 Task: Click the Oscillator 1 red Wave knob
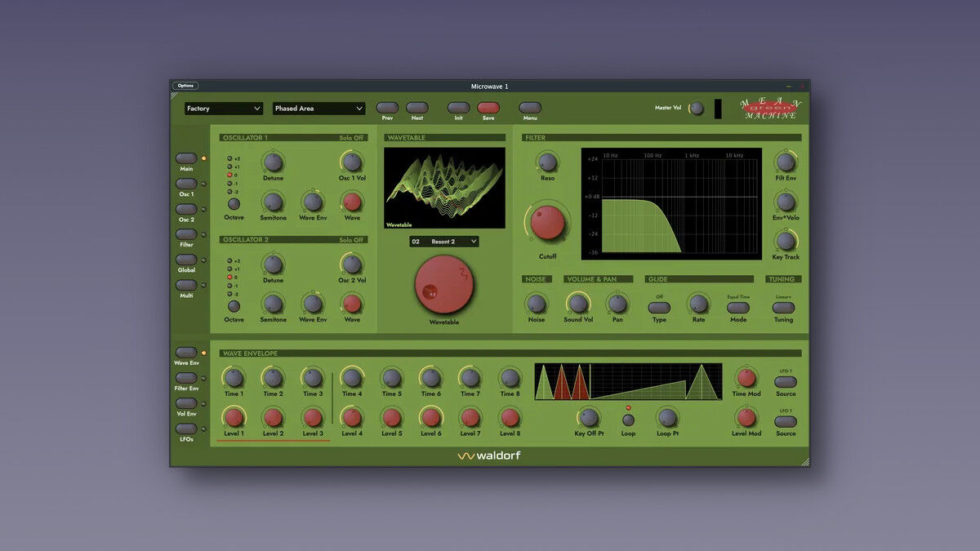pos(352,202)
